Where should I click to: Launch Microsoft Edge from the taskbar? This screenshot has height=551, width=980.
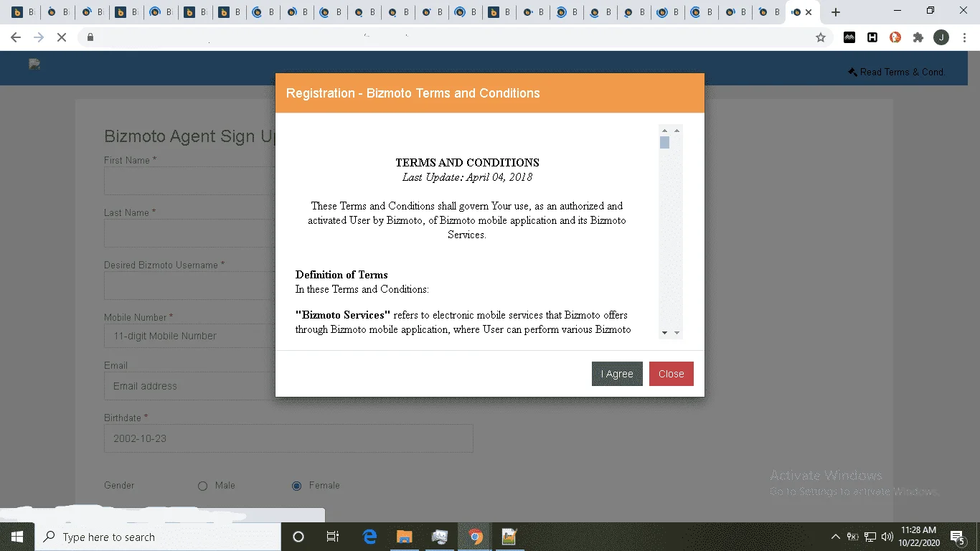(x=369, y=537)
